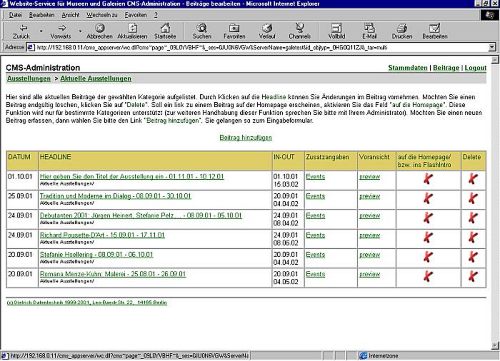This screenshot has width=500, height=361.
Task: Go to Startseite home icon
Action: tap(165, 28)
